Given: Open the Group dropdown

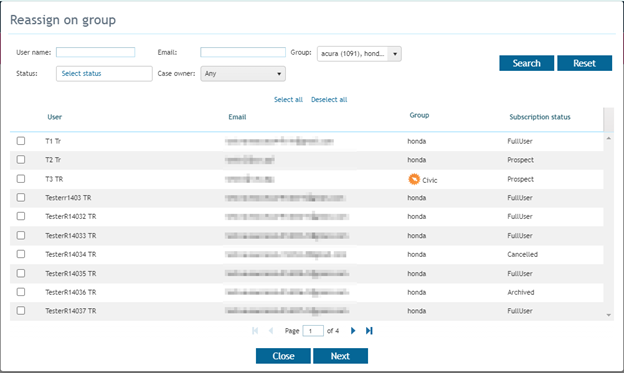Looking at the screenshot, I should (x=359, y=54).
